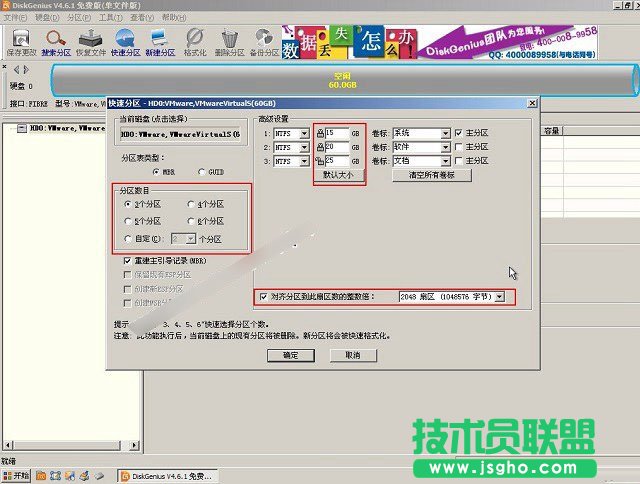Select the 格式化 format toolbar icon
The height and width of the screenshot is (484, 640).
[195, 42]
